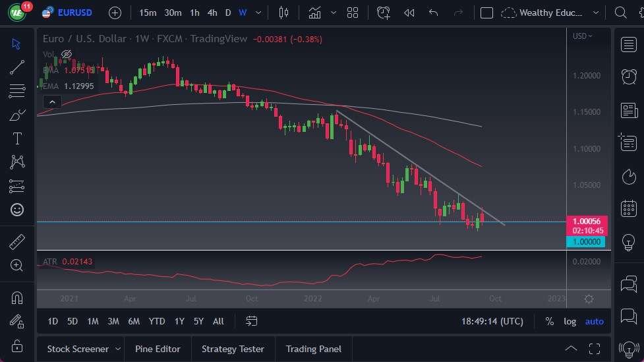This screenshot has width=644, height=362.
Task: Open the indicators menu
Action: [x=314, y=13]
